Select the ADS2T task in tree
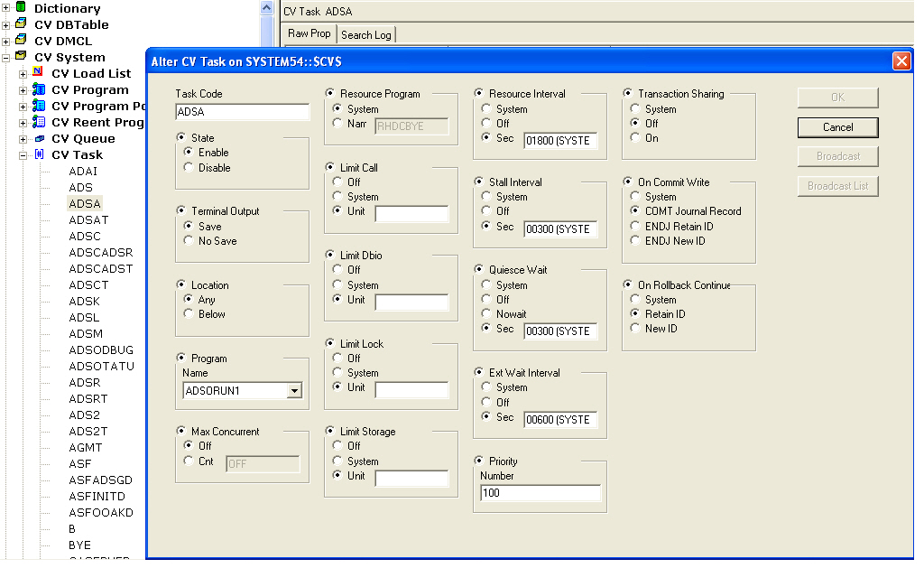 click(x=88, y=432)
